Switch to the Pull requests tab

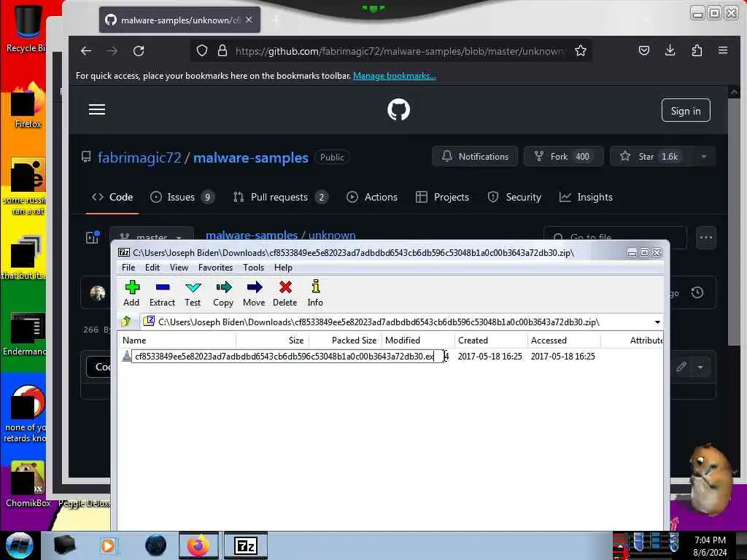[x=280, y=197]
